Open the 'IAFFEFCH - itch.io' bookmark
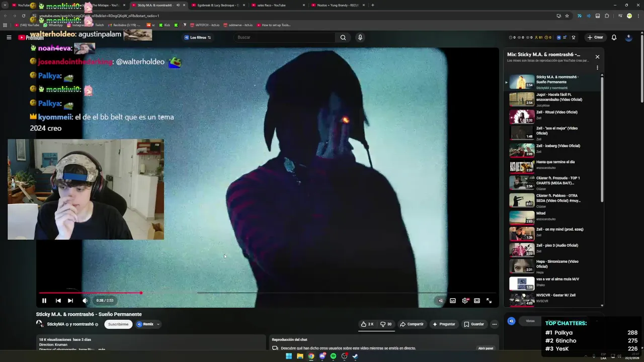Screen dimensions: 644x362 click(x=204, y=25)
